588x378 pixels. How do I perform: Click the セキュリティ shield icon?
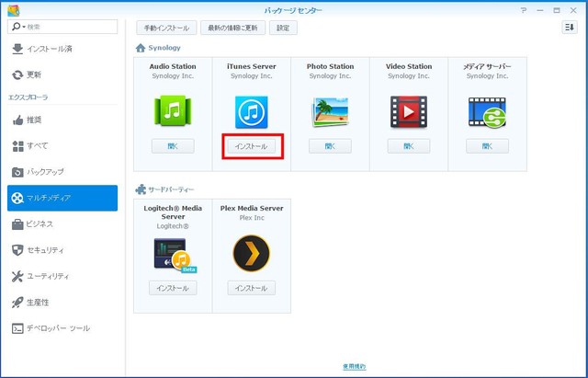(17, 250)
